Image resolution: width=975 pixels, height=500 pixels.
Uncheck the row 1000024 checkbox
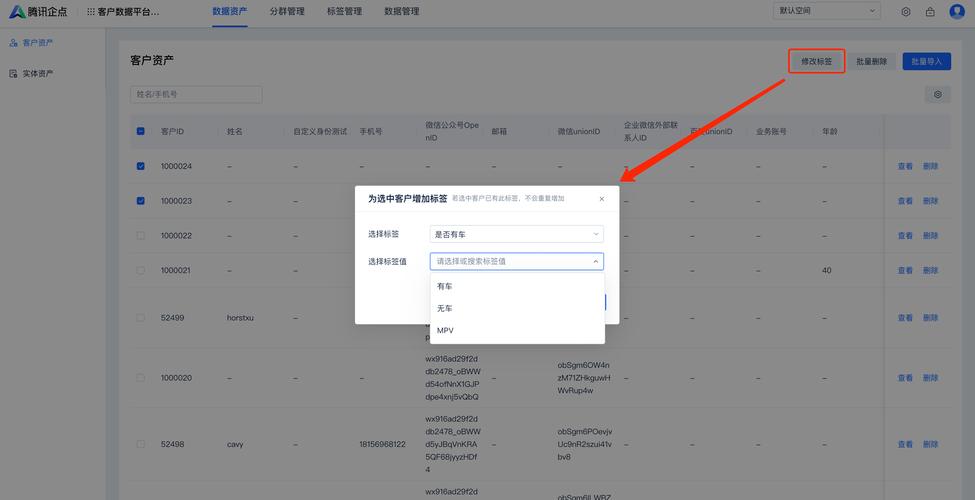click(x=141, y=166)
